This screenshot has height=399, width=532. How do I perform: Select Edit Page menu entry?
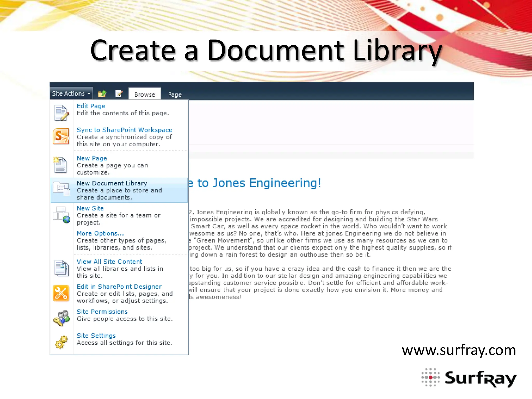[91, 106]
